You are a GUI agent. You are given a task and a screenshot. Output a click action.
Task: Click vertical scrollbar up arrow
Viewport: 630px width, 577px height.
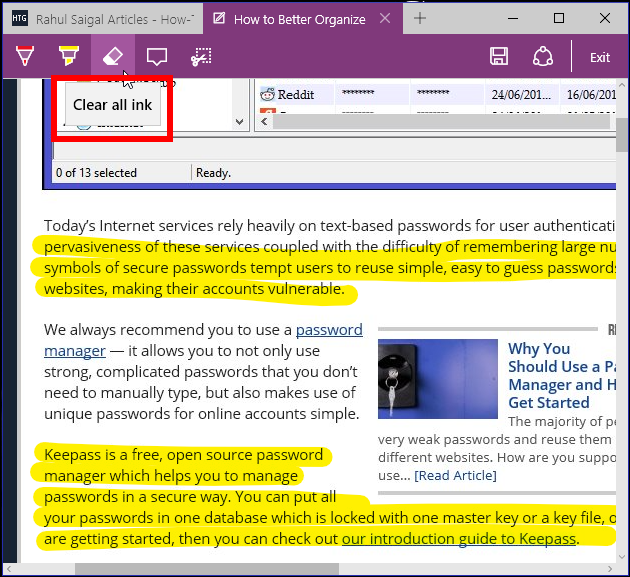pyautogui.click(x=622, y=85)
